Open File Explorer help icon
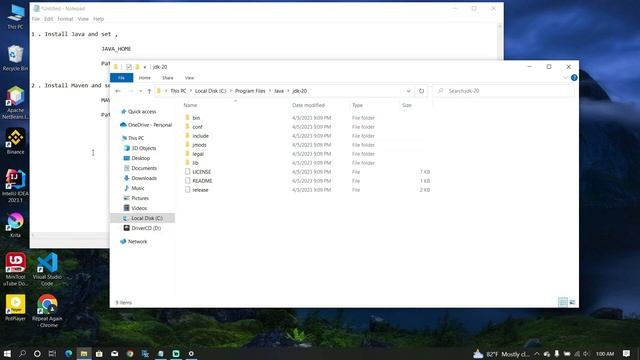Screen dimensions: 640x360 pos(574,78)
